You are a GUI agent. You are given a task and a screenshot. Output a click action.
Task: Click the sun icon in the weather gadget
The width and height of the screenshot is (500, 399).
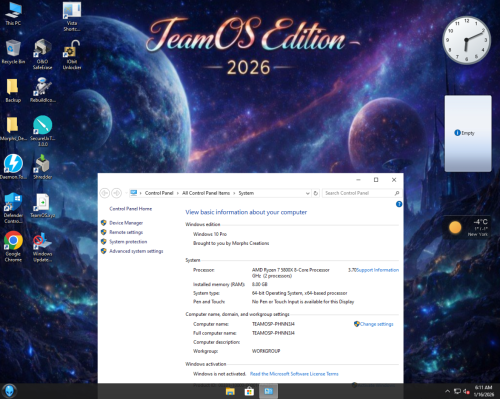(455, 227)
